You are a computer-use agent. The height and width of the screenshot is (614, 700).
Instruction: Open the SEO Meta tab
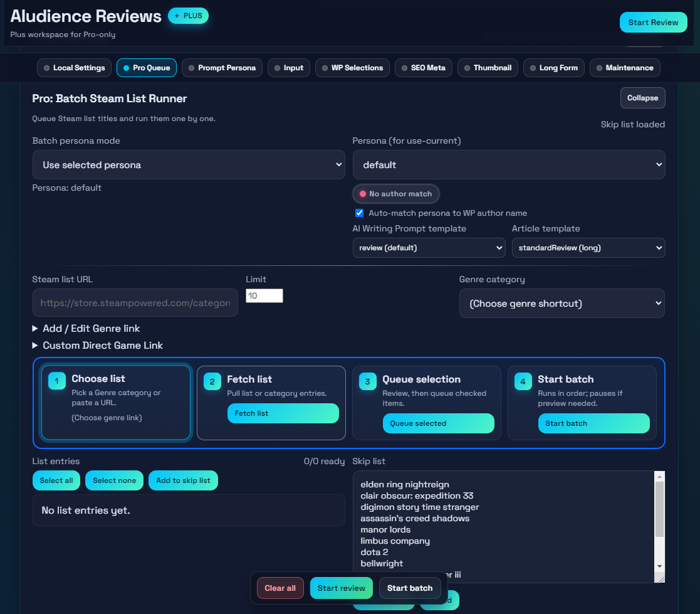[x=423, y=68]
